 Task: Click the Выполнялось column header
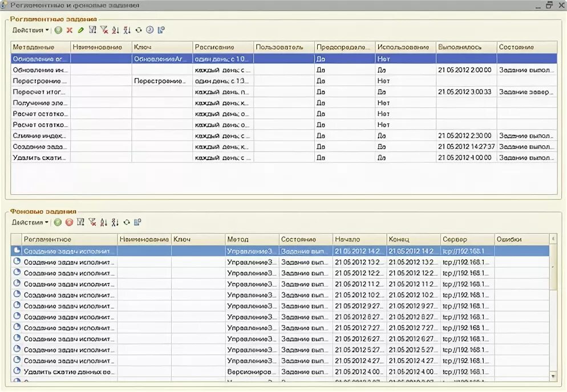pyautogui.click(x=466, y=47)
